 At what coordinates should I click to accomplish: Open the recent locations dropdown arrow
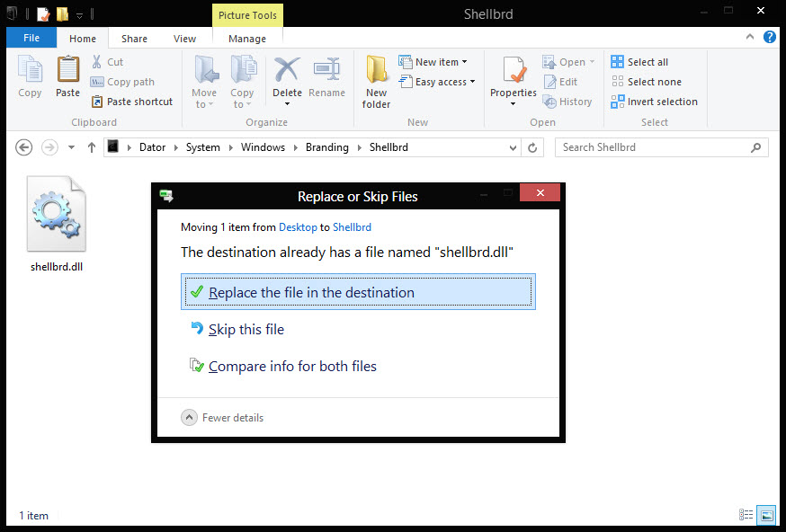click(71, 147)
